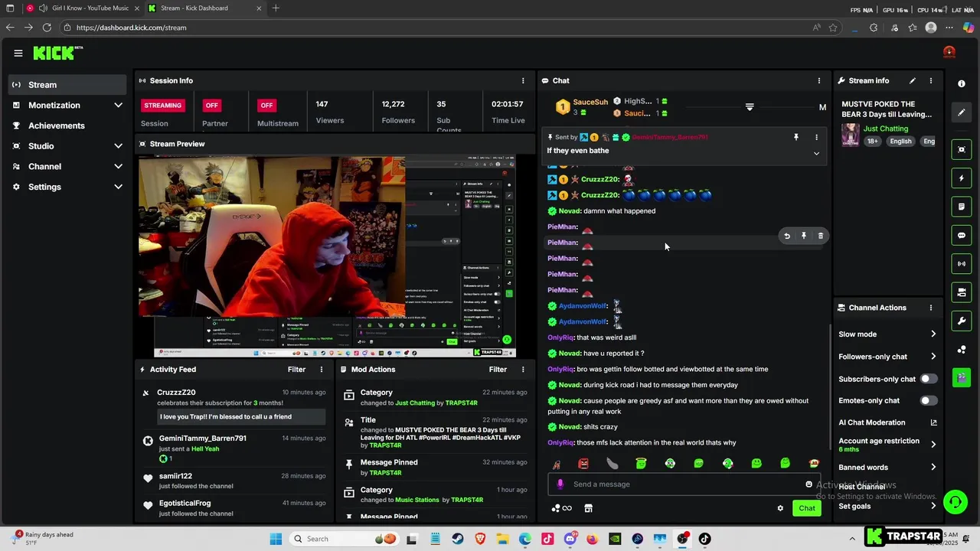Send message with green Chat button
The height and width of the screenshot is (551, 980).
(x=807, y=508)
